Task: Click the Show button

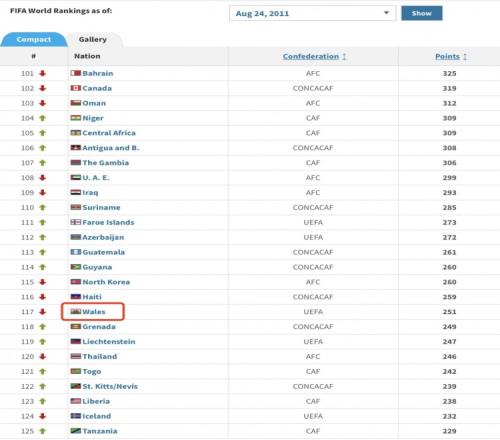Action: pos(422,13)
